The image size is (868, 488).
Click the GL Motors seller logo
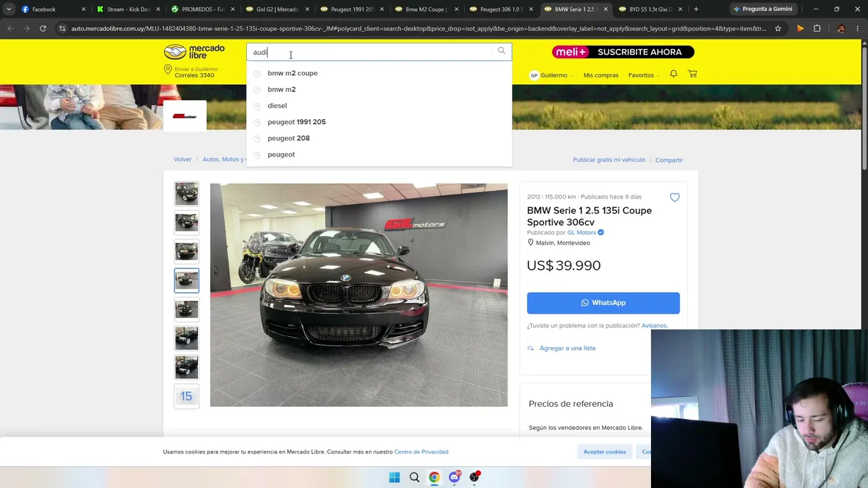[x=184, y=116]
